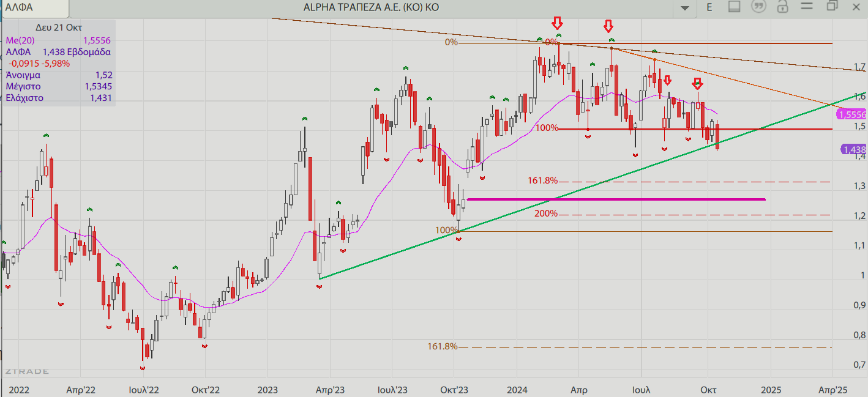
Task: Select the green ascending trend line
Action: pos(593,186)
